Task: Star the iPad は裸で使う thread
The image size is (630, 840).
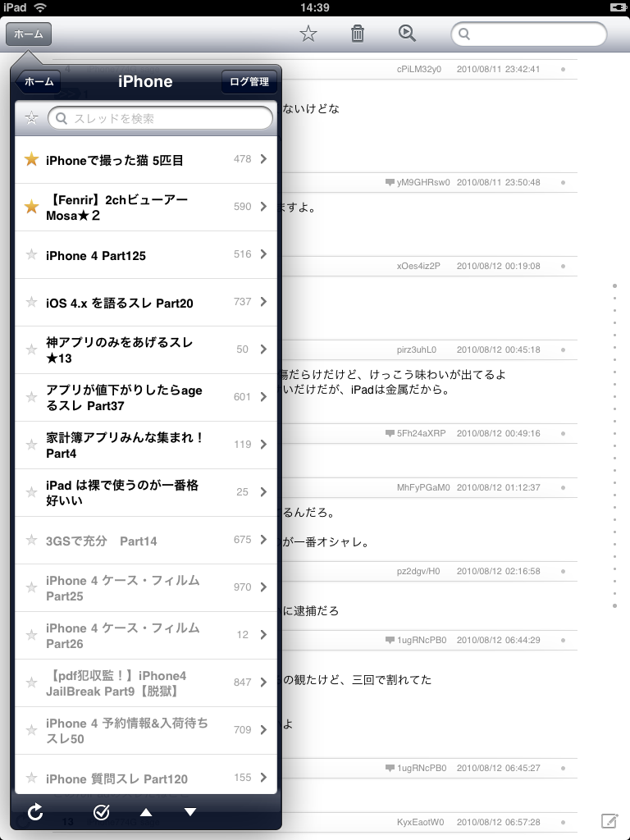Action: 32,492
